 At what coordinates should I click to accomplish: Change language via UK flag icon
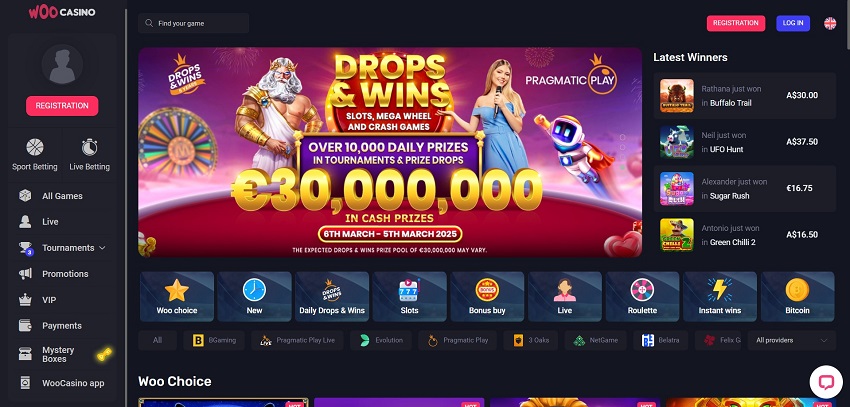[x=830, y=23]
